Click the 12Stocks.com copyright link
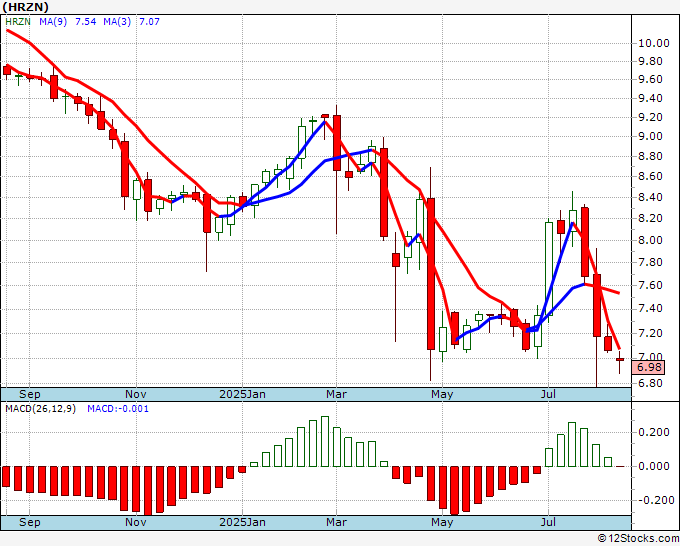The width and height of the screenshot is (680, 546). 638,539
